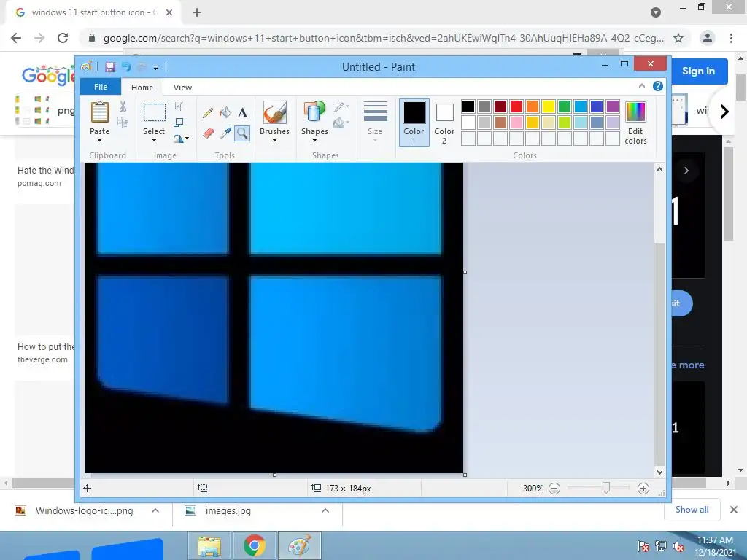Viewport: 747px width, 560px height.
Task: Click the Redo arrow in quick access toolbar
Action: [x=142, y=66]
